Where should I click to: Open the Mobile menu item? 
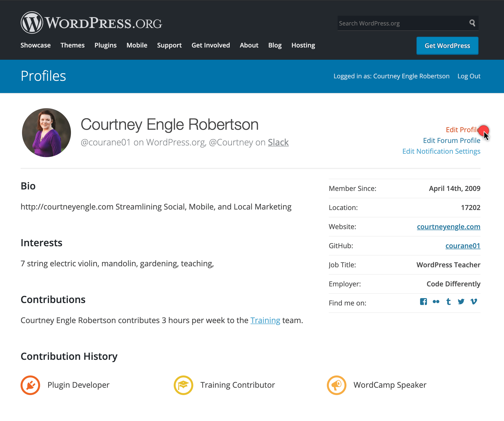[x=137, y=45]
